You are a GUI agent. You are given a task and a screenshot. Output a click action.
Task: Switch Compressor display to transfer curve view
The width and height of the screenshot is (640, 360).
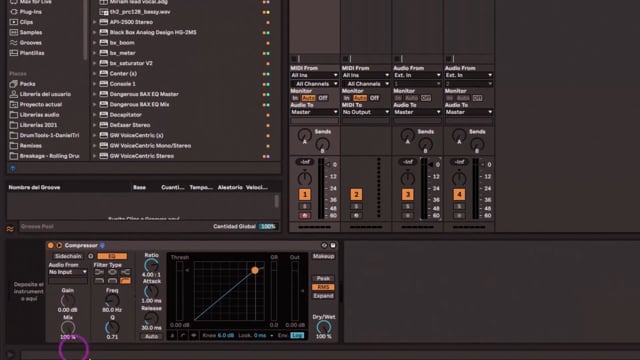[183, 336]
